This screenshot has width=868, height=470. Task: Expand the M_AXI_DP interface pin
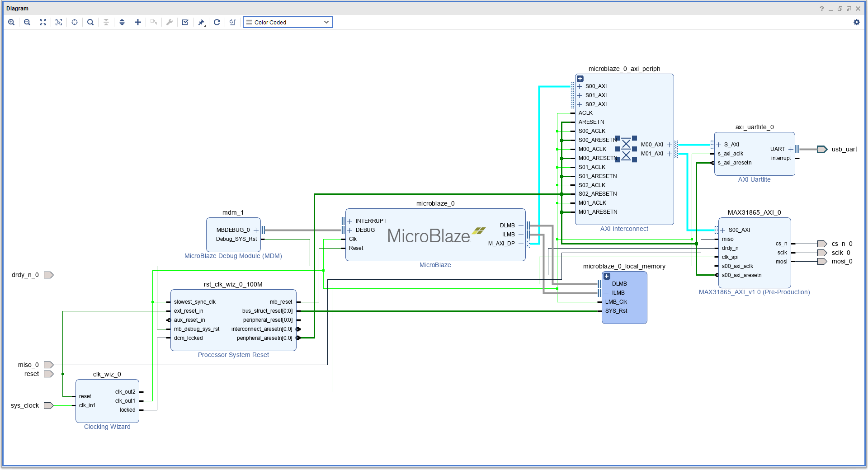(521, 244)
